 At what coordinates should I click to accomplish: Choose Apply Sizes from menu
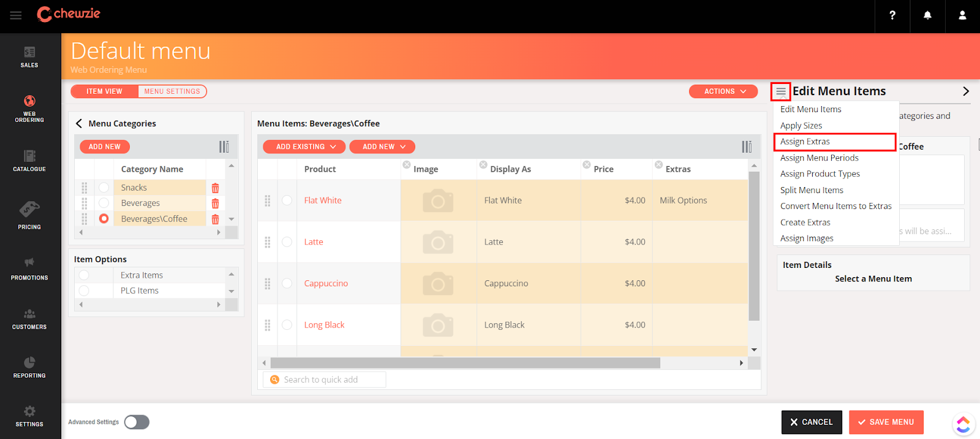(801, 126)
